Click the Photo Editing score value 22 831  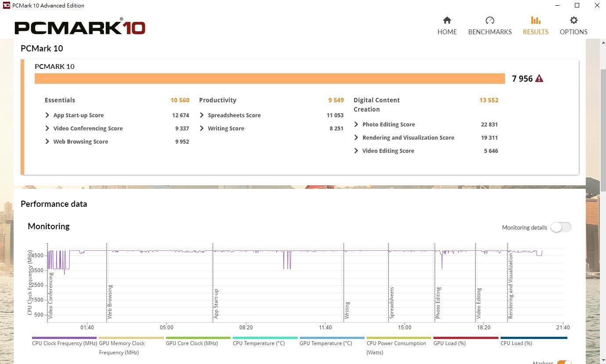(x=489, y=124)
